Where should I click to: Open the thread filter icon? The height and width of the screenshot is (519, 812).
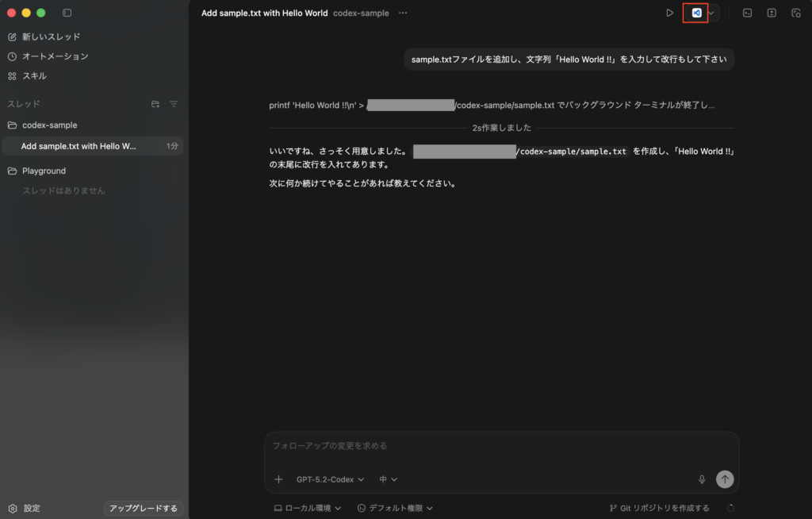point(174,104)
